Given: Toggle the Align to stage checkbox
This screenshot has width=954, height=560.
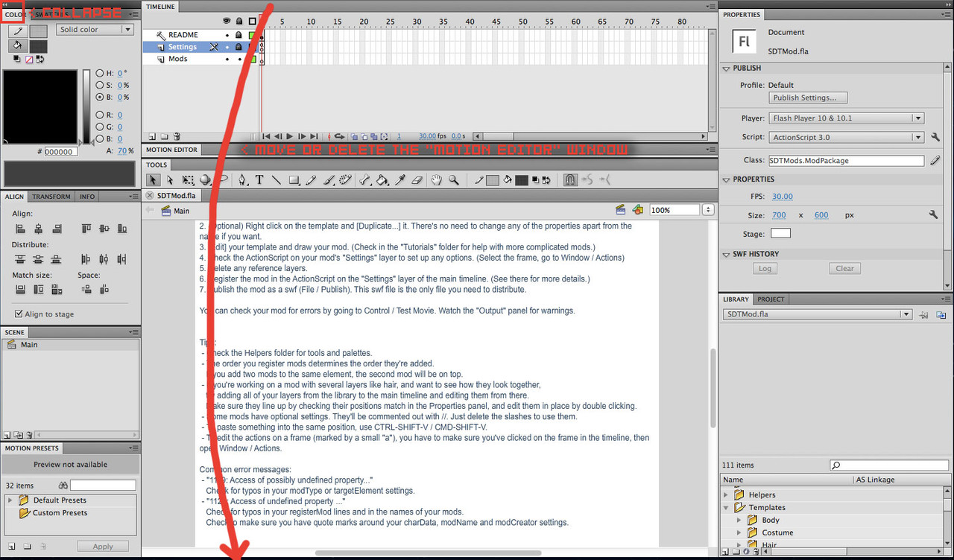Looking at the screenshot, I should click(x=19, y=314).
